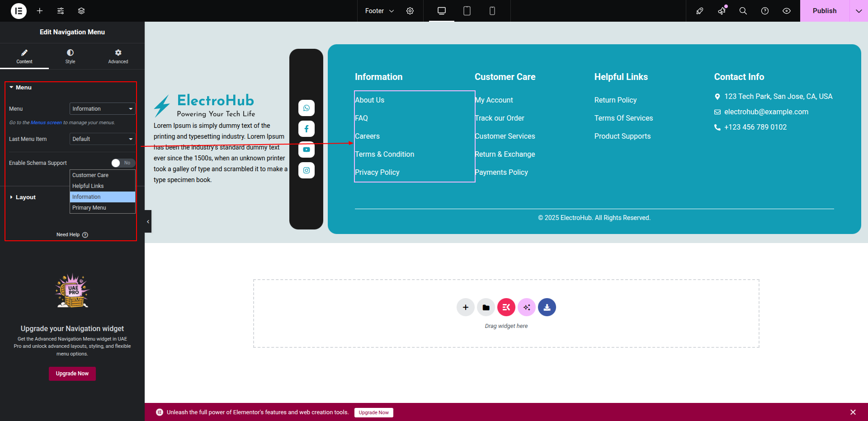Switch to mobile preview mode

(x=492, y=11)
